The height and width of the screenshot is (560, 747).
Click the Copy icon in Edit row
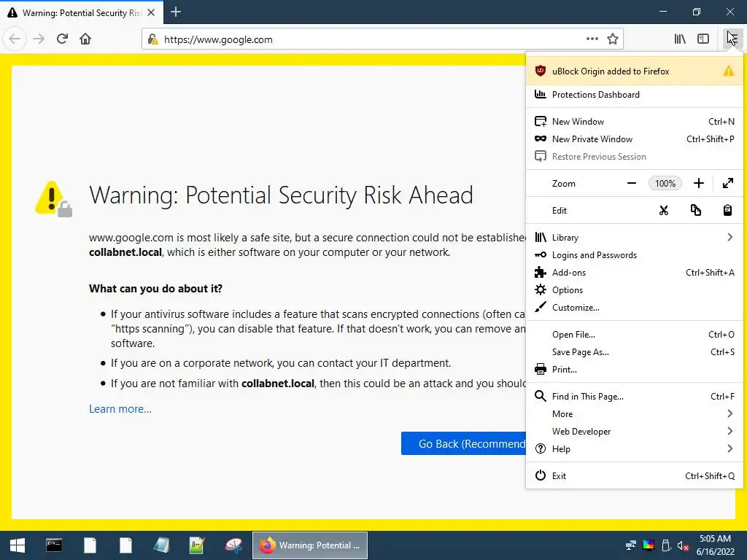695,211
